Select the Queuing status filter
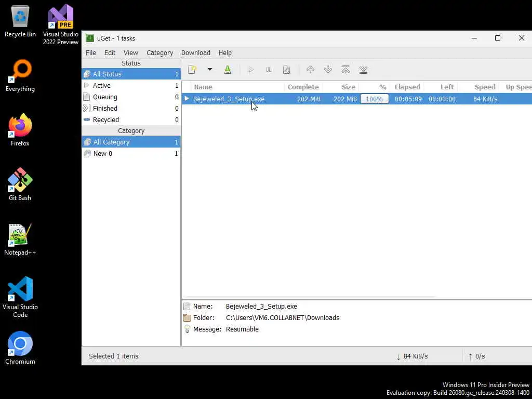 [x=131, y=97]
